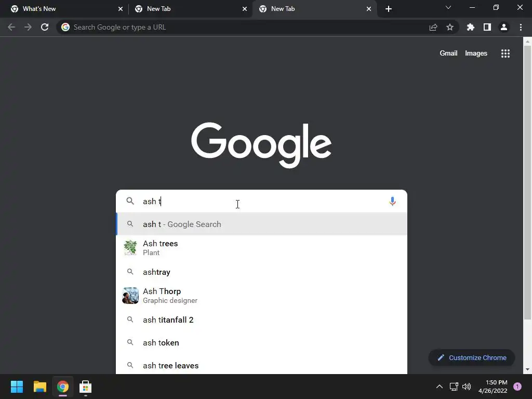Image resolution: width=532 pixels, height=399 pixels.
Task: Select the third New Tab
Action: click(314, 9)
